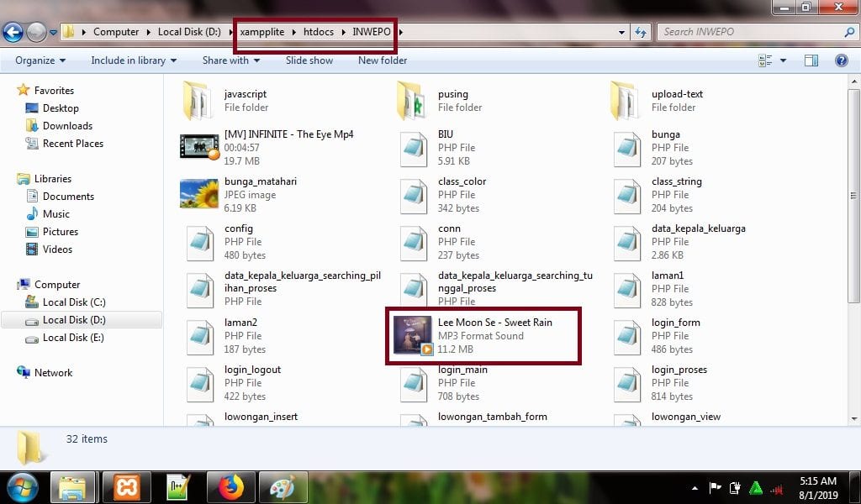This screenshot has height=504, width=861.
Task: Select the login_form PHP file icon
Action: [627, 338]
